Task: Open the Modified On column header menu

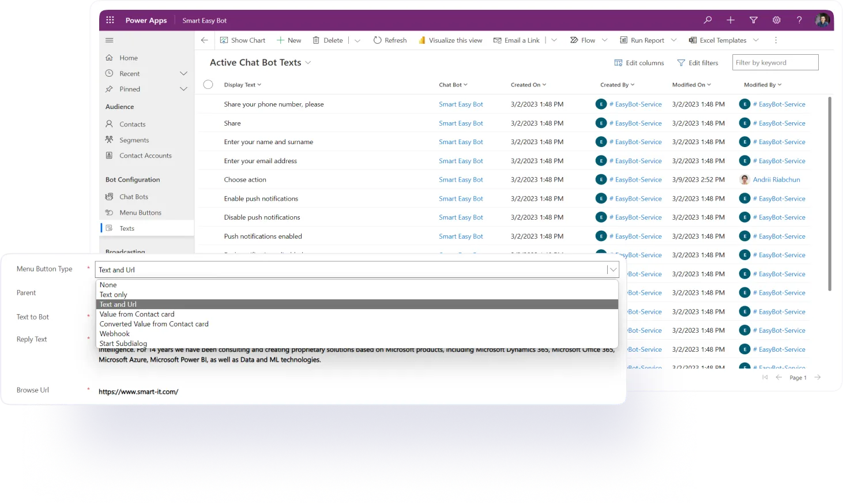Action: click(x=691, y=85)
